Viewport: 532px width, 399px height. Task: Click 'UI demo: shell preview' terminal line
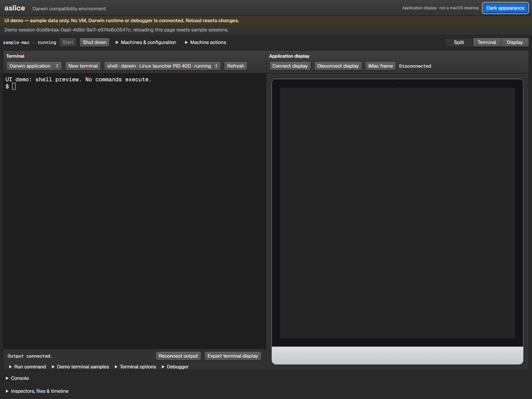click(x=78, y=79)
